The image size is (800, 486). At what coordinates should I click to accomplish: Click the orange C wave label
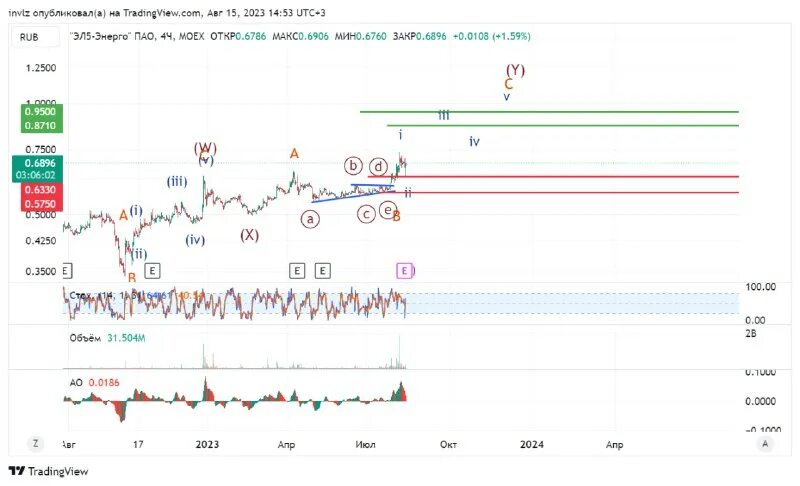pos(508,85)
